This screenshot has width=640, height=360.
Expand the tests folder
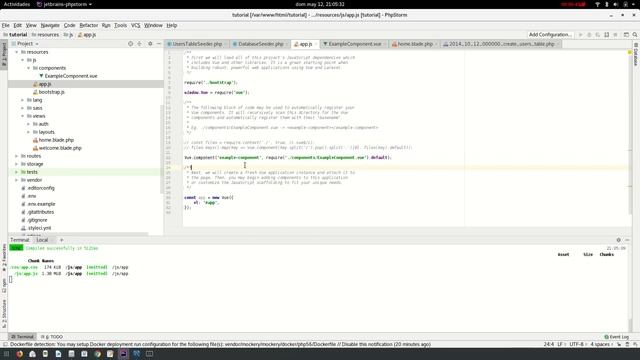pyautogui.click(x=17, y=172)
